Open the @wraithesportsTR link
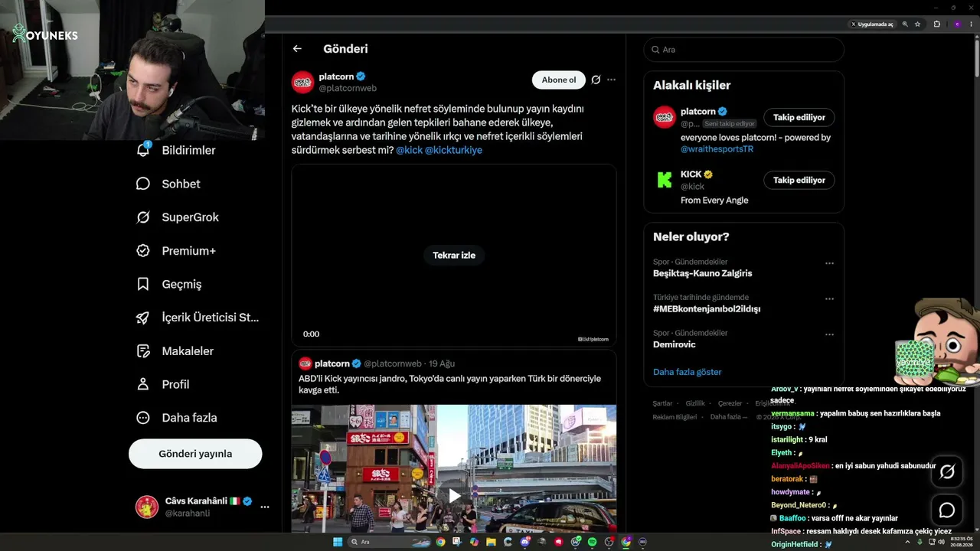This screenshot has width=980, height=551. point(717,149)
